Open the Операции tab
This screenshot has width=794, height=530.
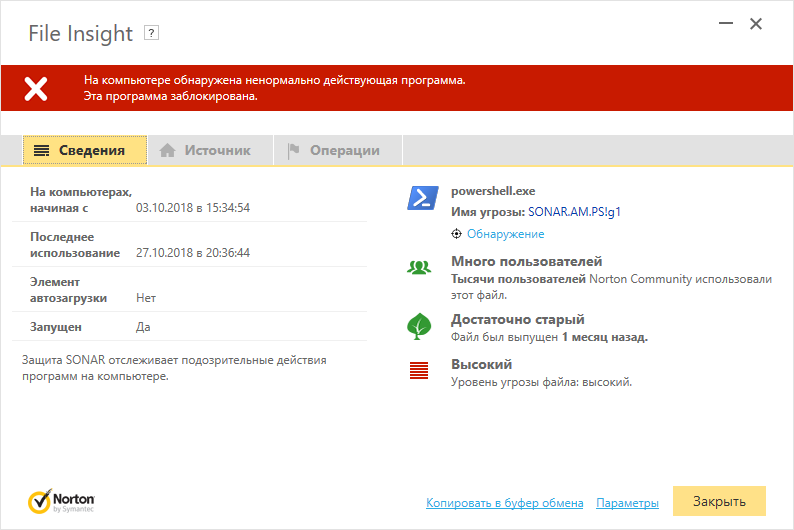tap(338, 150)
